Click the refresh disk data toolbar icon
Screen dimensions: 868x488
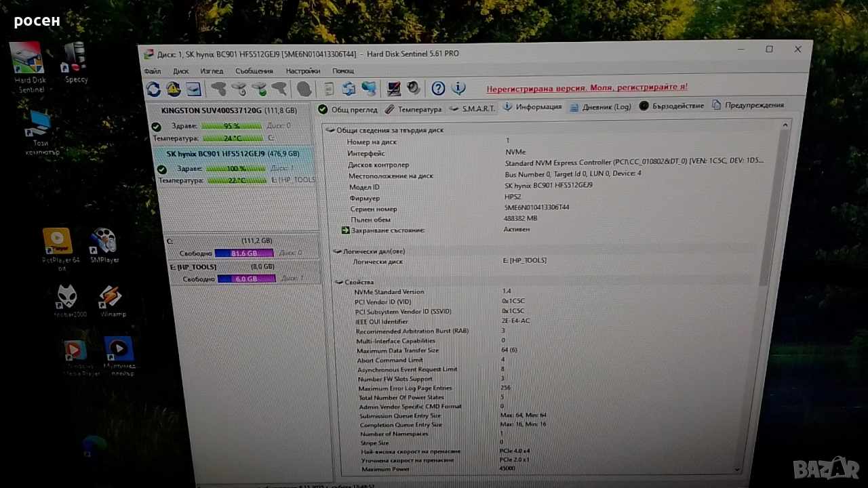[x=154, y=89]
